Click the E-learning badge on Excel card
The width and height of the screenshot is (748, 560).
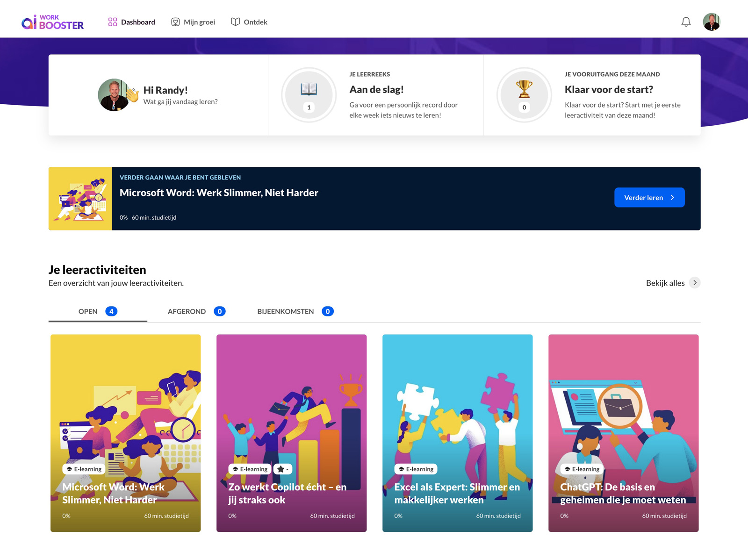416,469
